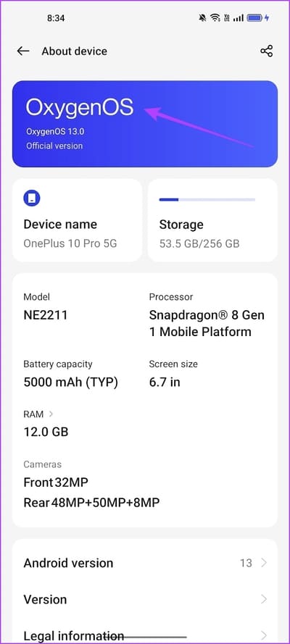
Task: Expand RAM details chevron
Action: tap(51, 414)
